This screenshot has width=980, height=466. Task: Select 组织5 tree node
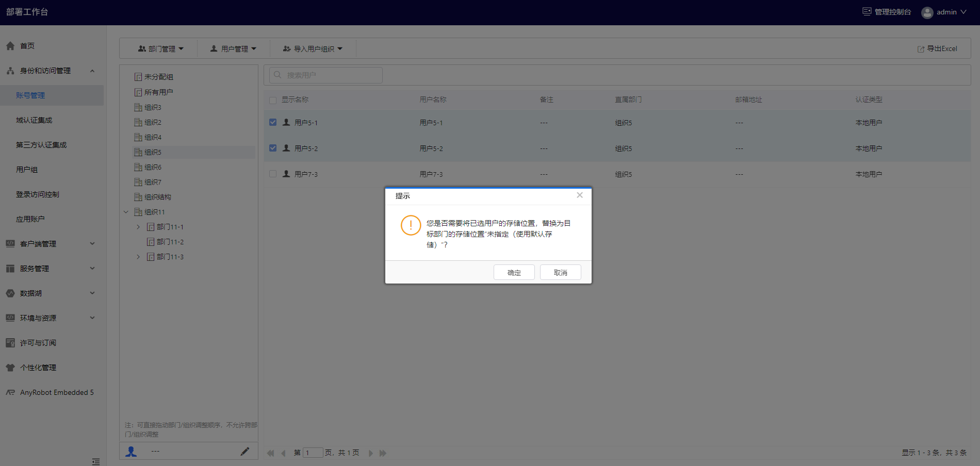pyautogui.click(x=153, y=152)
